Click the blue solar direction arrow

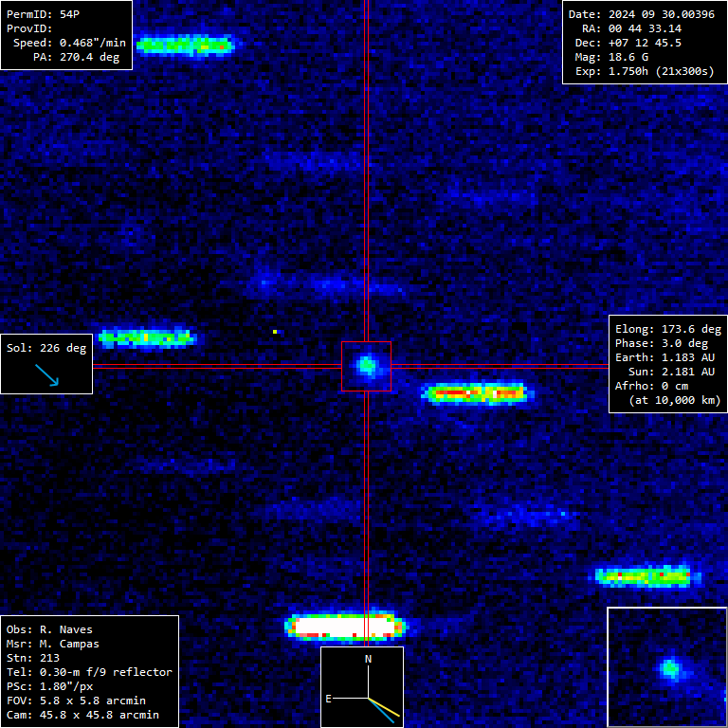[x=46, y=374]
